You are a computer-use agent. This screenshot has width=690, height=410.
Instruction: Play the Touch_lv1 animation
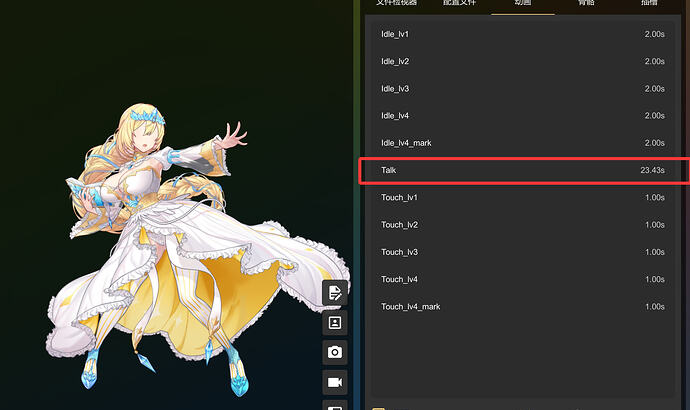(x=522, y=198)
